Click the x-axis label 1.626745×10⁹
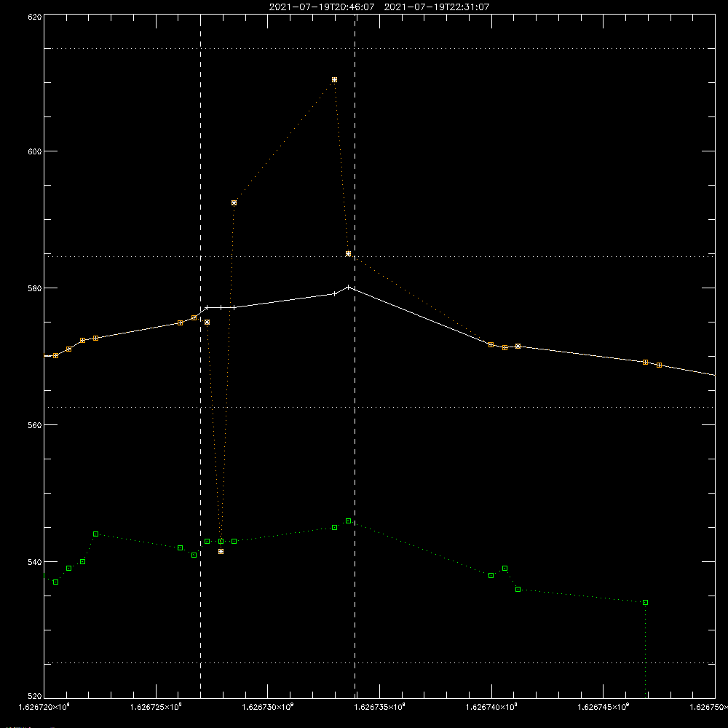This screenshot has width=728, height=728. pyautogui.click(x=604, y=707)
